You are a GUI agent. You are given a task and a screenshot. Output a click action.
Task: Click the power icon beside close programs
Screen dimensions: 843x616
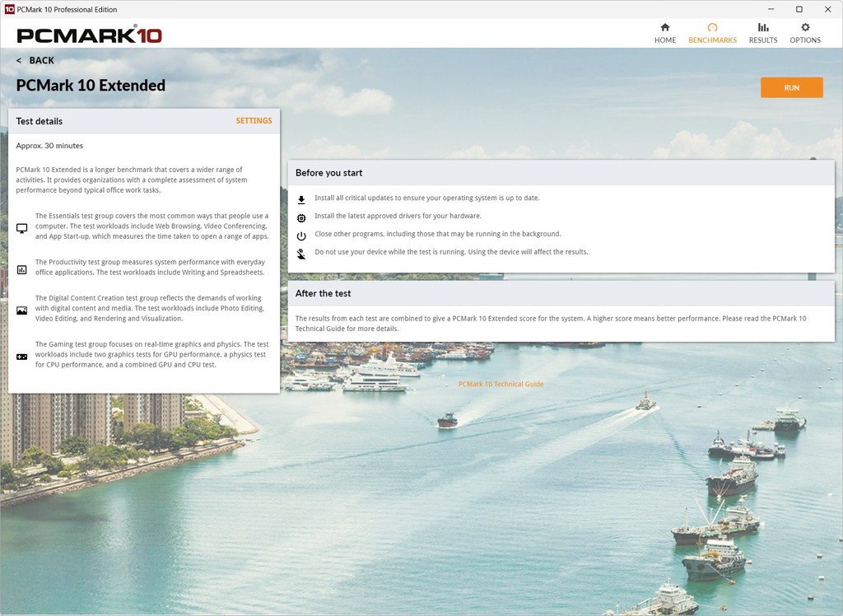point(301,236)
